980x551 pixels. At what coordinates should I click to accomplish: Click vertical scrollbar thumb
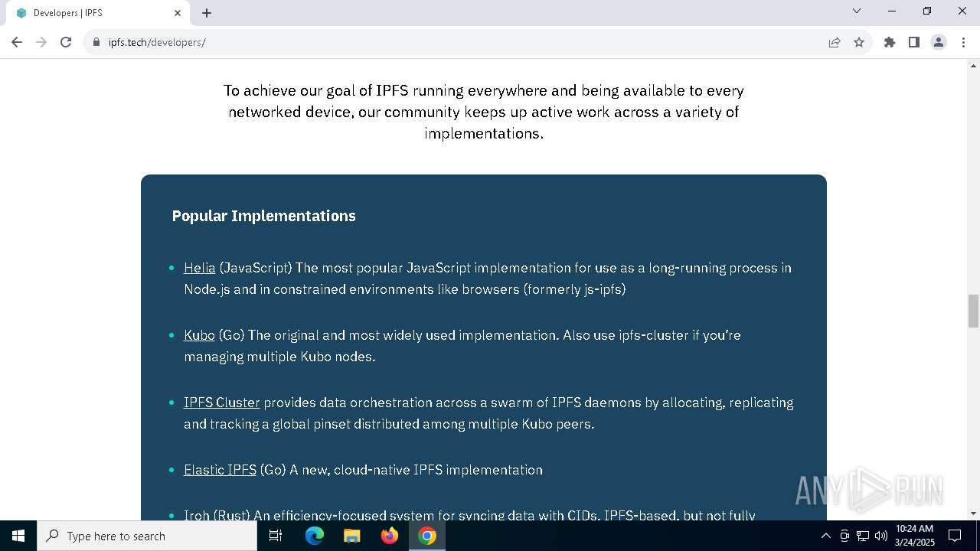973,311
